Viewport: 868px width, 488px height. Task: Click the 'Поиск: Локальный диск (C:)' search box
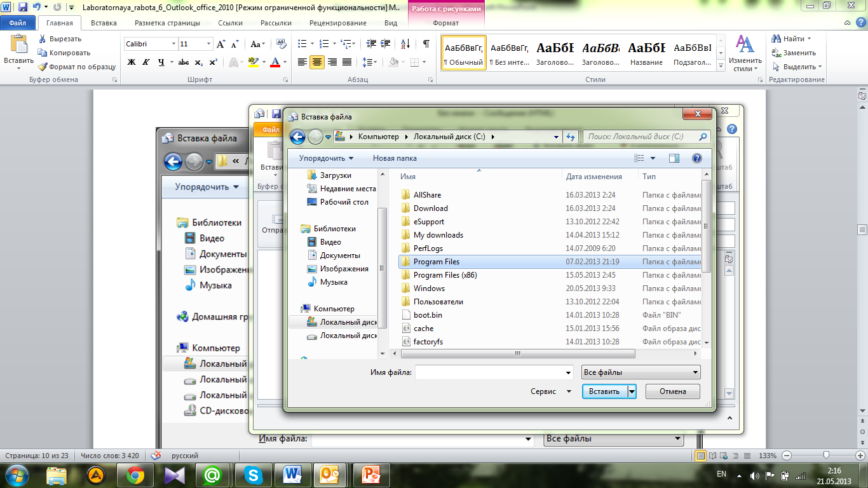[x=647, y=137]
